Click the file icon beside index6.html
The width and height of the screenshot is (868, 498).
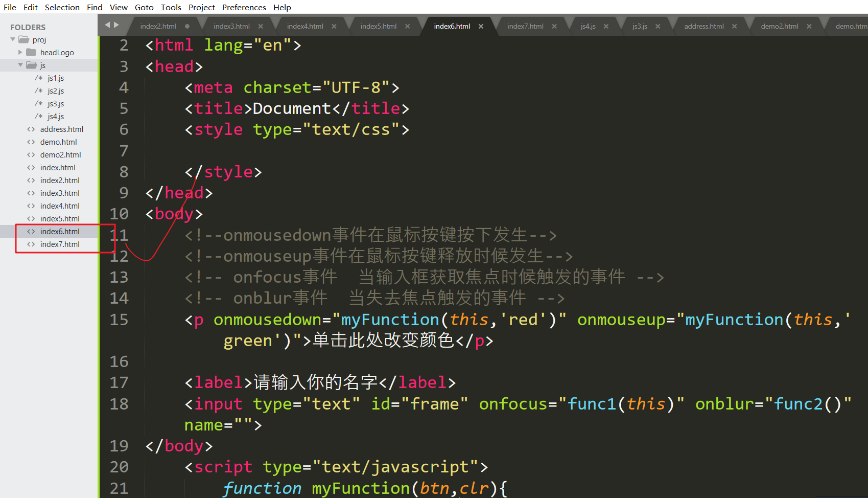click(31, 232)
